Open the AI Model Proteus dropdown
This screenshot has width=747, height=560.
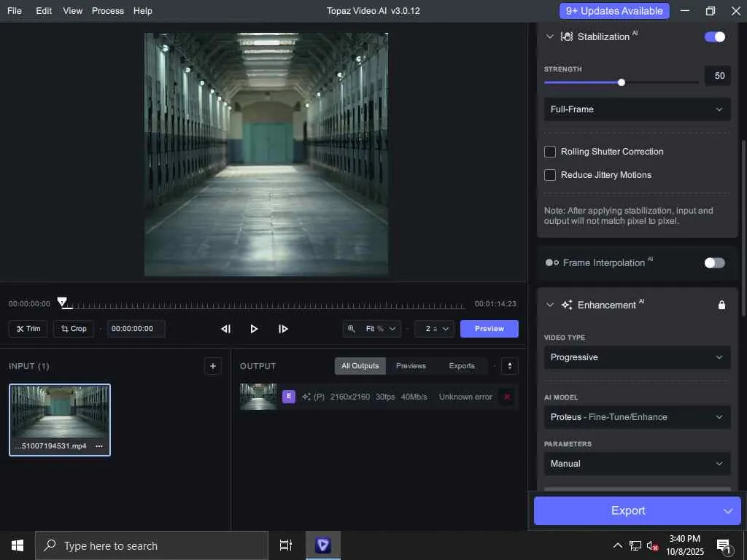click(637, 417)
